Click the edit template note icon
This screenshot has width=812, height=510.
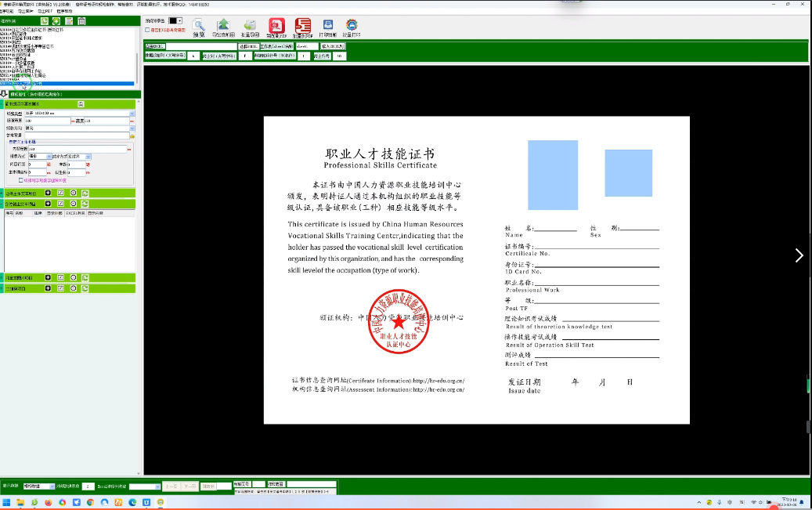coord(69,20)
